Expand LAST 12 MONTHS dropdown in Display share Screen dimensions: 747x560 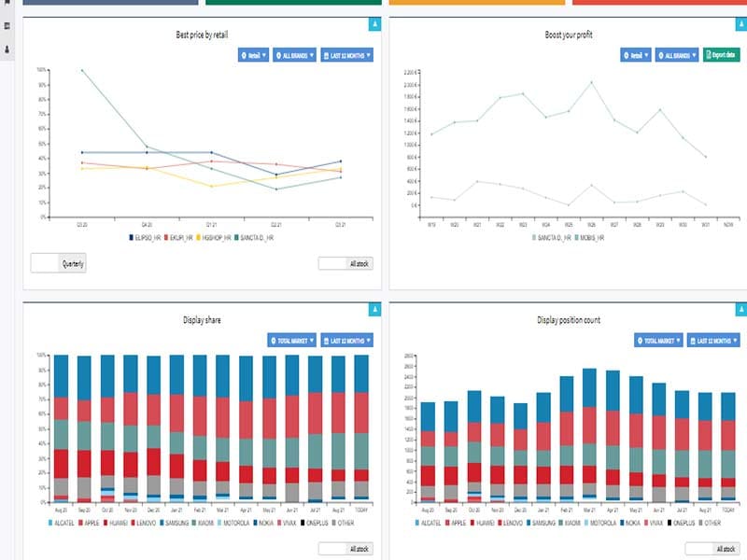346,341
